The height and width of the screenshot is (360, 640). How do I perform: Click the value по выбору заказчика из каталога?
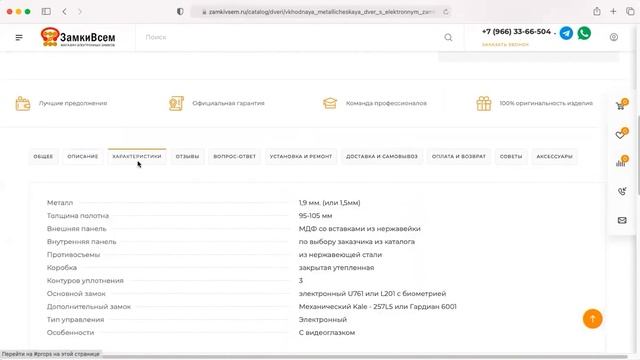356,242
